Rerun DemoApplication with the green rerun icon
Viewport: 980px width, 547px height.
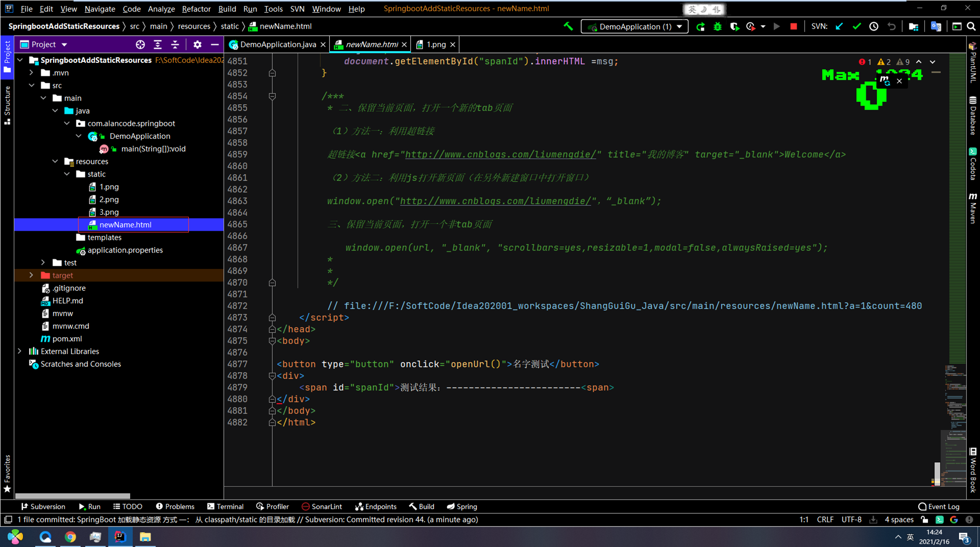click(701, 27)
